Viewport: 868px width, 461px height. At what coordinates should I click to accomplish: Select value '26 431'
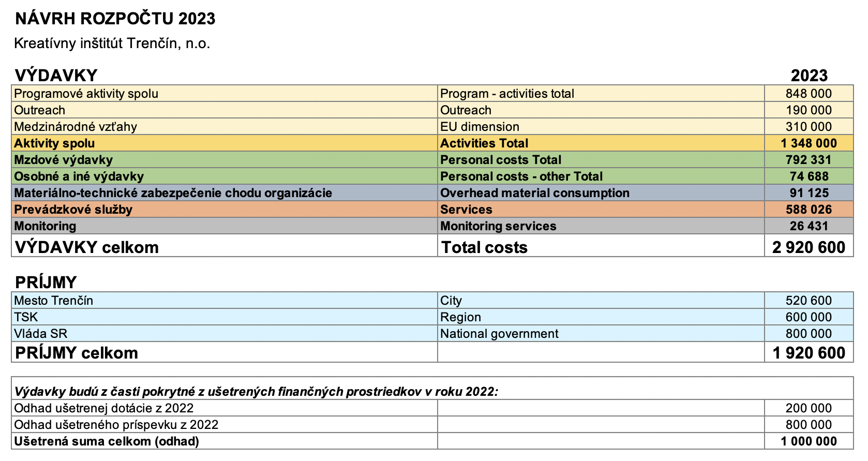(809, 226)
